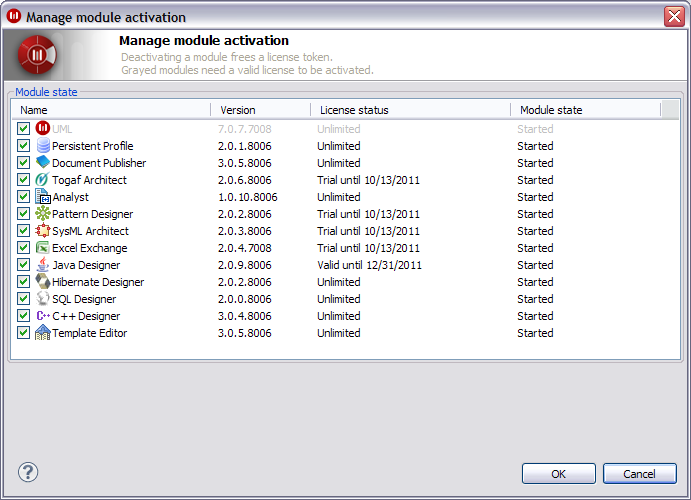
Task: Select the C++ Designer name text
Action: coord(86,316)
